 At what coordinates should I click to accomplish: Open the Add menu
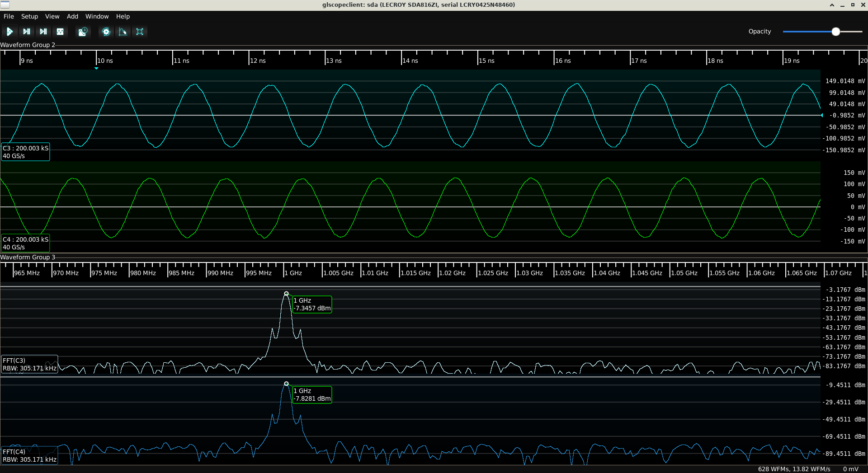[72, 16]
